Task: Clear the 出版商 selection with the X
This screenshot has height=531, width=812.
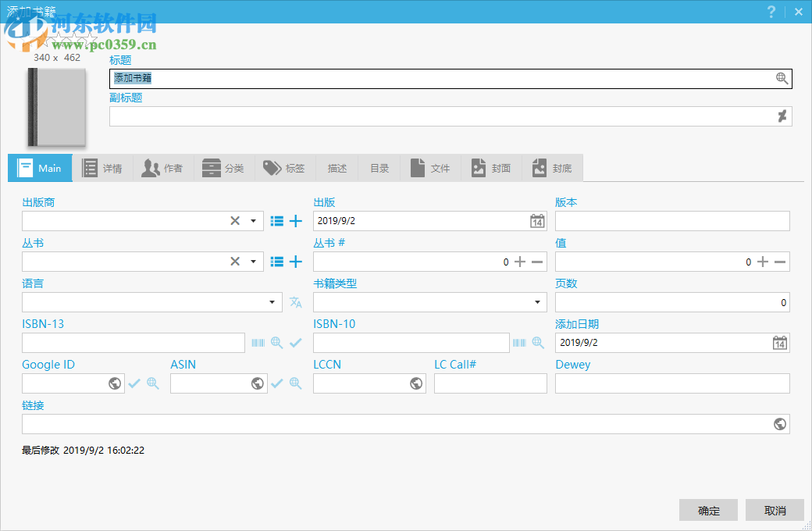Action: [235, 220]
